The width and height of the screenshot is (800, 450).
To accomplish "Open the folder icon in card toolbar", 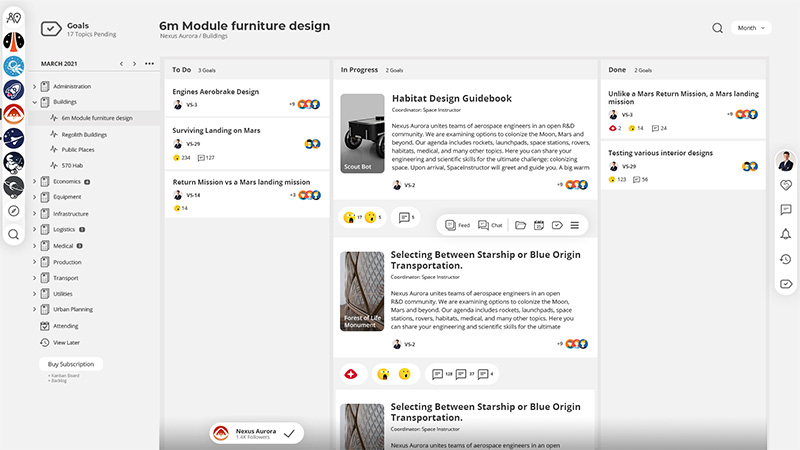I will [520, 225].
